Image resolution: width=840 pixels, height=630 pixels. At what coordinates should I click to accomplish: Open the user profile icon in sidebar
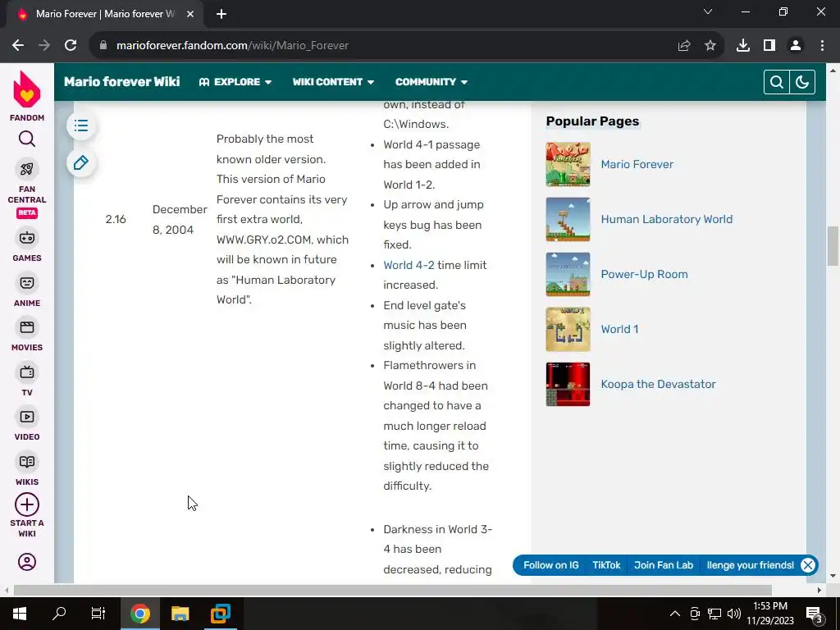27,561
